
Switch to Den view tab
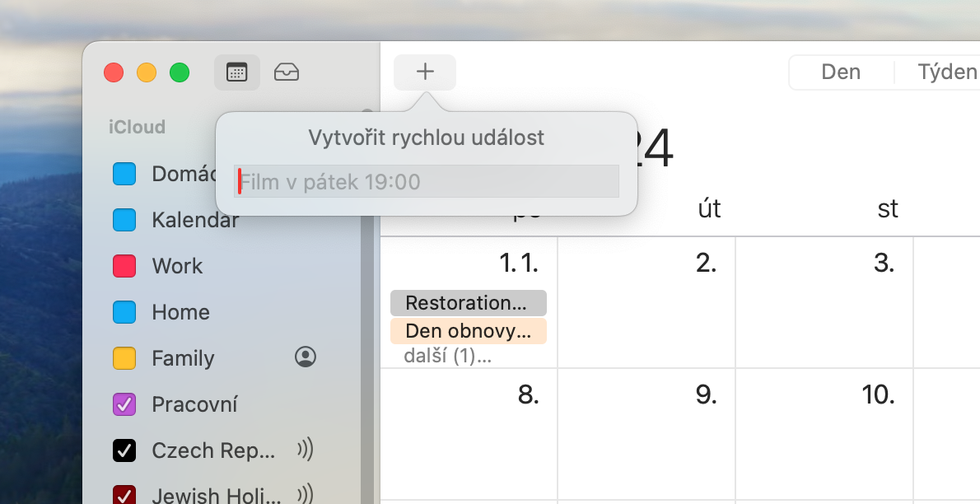pos(841,72)
